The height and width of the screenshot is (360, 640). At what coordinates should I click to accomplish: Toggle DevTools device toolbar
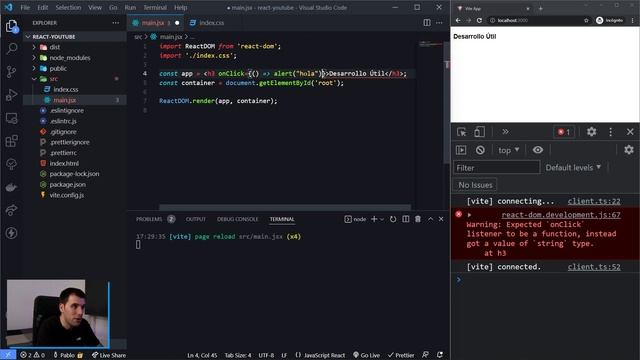pyautogui.click(x=480, y=132)
